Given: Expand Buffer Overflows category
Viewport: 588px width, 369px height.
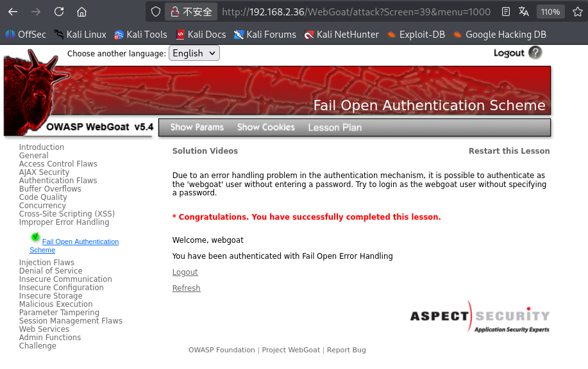Looking at the screenshot, I should 50,189.
